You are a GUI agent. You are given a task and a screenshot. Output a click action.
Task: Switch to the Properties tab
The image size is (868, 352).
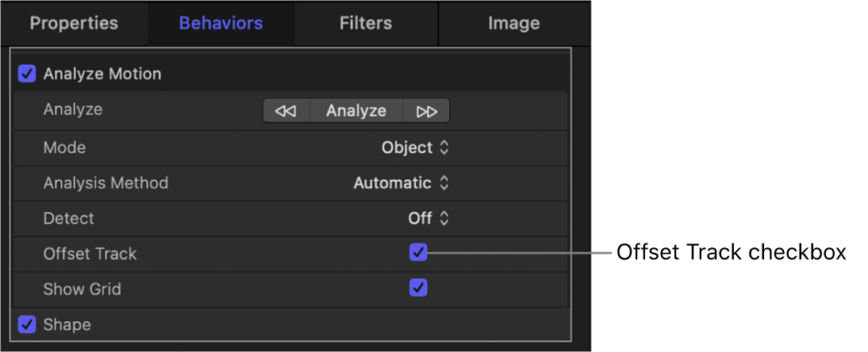(74, 23)
